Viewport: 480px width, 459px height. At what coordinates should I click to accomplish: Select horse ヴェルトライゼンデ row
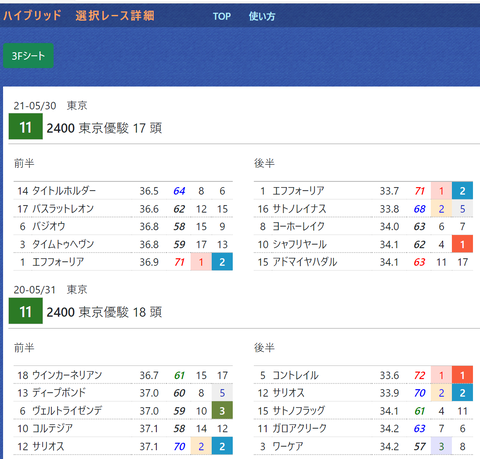pos(123,411)
